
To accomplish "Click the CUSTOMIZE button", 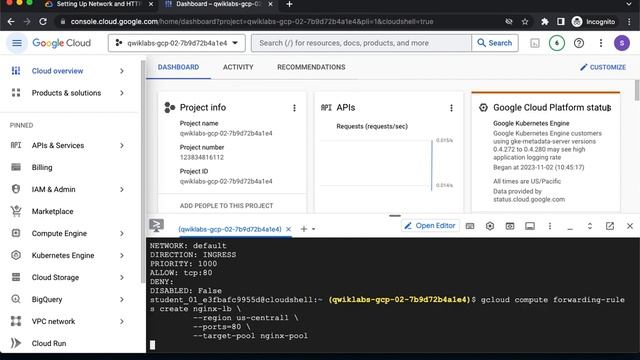I will (603, 67).
